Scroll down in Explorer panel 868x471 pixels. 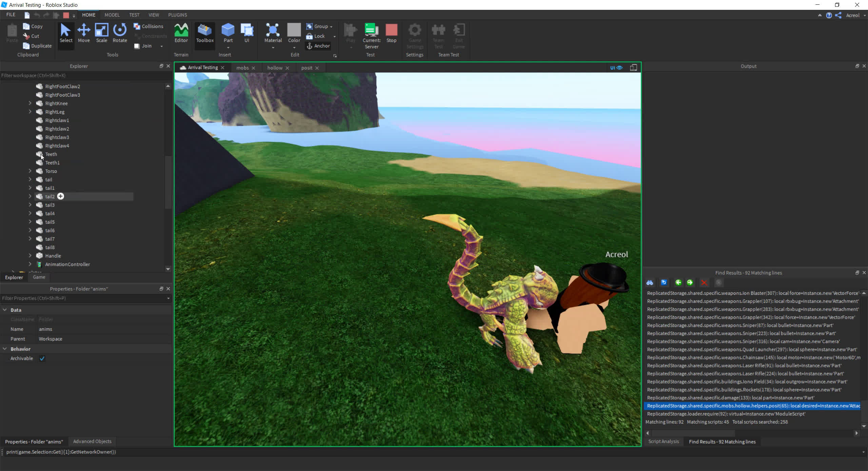pyautogui.click(x=168, y=269)
